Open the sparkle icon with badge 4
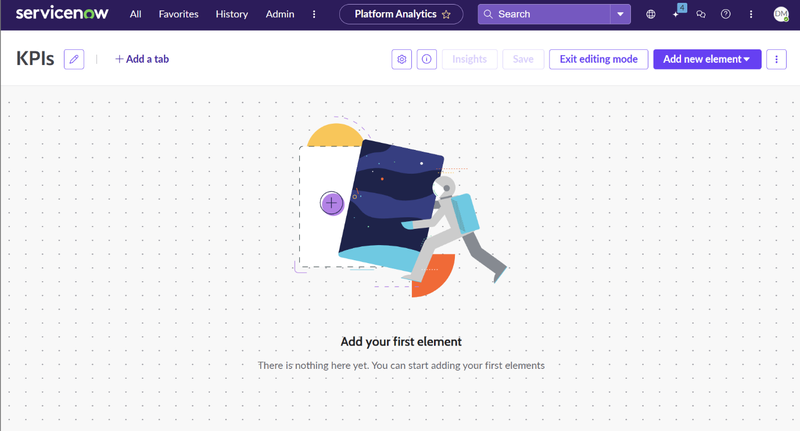Viewport: 800px width, 431px height. pyautogui.click(x=677, y=13)
